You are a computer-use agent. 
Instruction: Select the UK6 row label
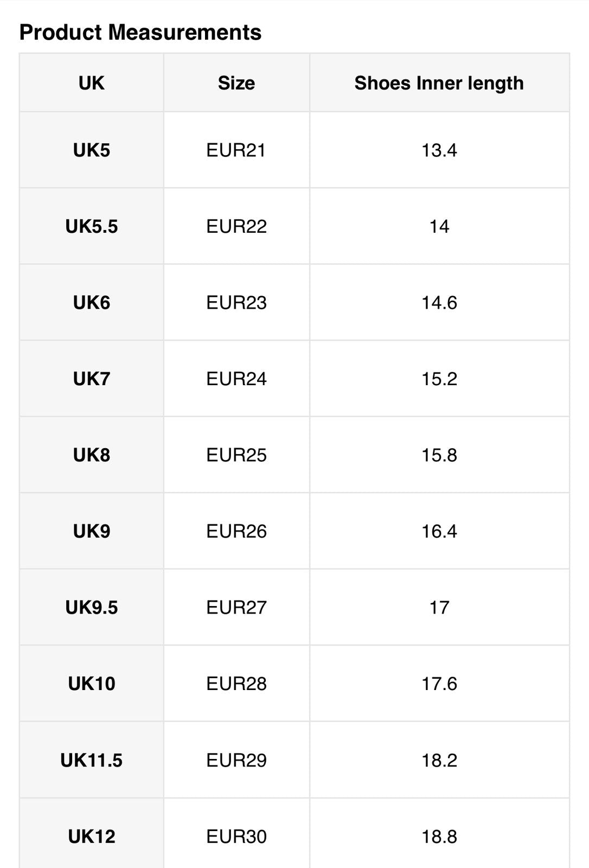click(x=92, y=303)
